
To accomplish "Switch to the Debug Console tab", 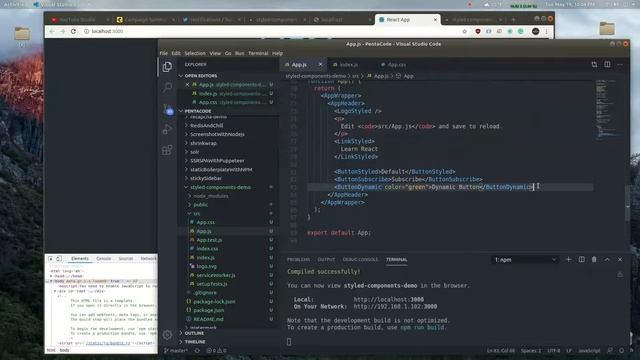I will pyautogui.click(x=360, y=260).
